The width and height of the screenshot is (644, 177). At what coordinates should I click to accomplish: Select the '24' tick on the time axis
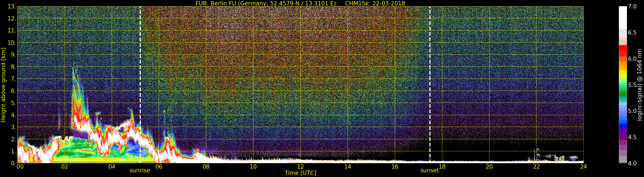tap(583, 166)
